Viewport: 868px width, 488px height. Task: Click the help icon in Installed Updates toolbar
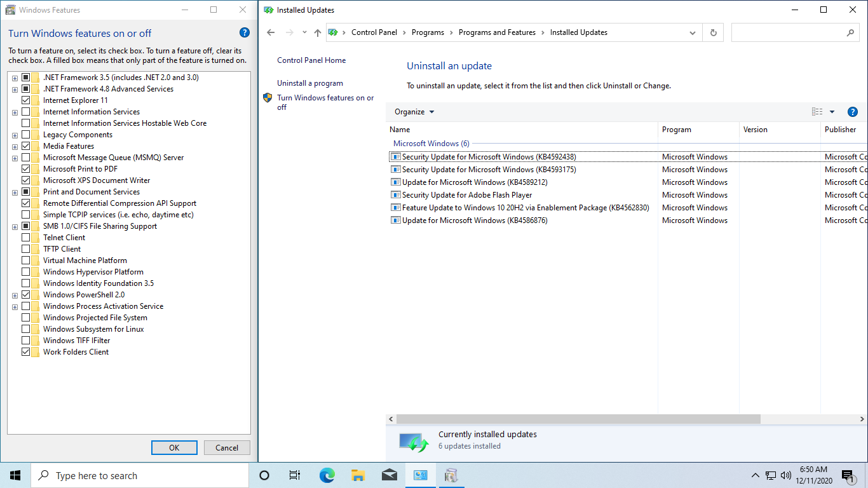click(853, 112)
